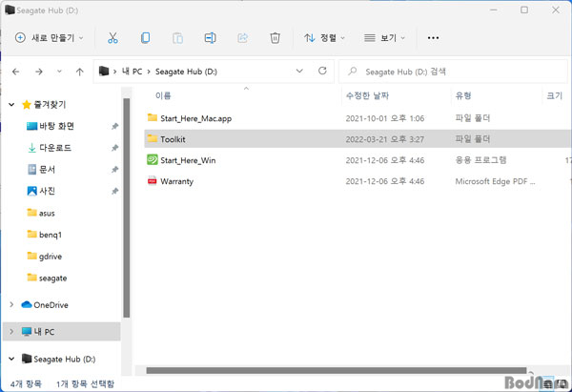Click the Start_Here_Win green app icon

[153, 159]
